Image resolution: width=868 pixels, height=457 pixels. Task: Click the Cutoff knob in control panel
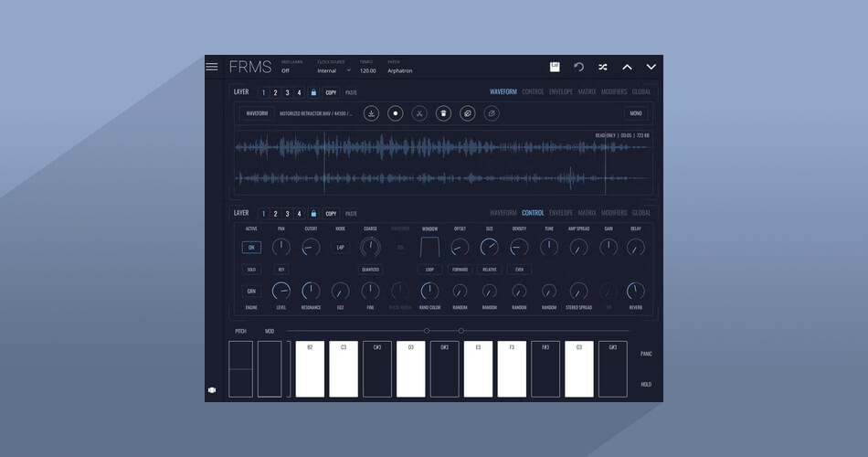coord(311,247)
